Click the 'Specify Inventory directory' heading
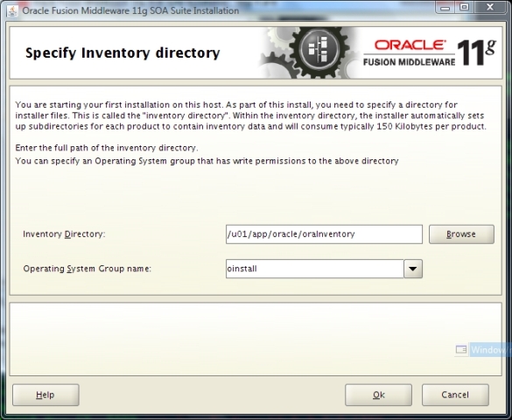The image size is (512, 420). (x=123, y=52)
